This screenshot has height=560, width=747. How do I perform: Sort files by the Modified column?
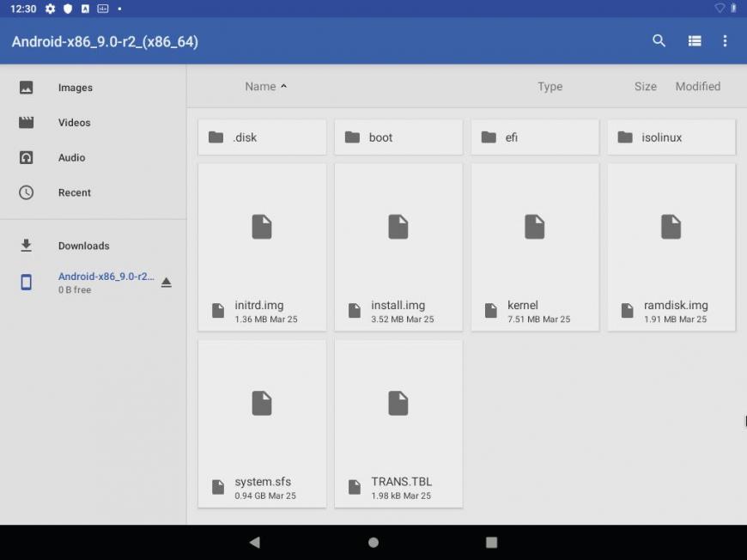pyautogui.click(x=698, y=86)
